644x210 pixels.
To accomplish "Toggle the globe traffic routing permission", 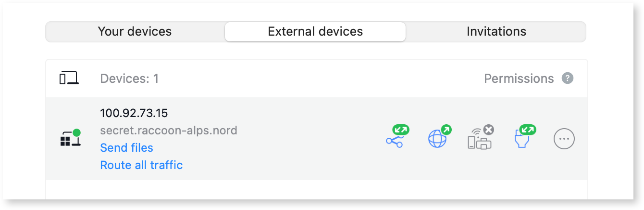I will point(437,140).
